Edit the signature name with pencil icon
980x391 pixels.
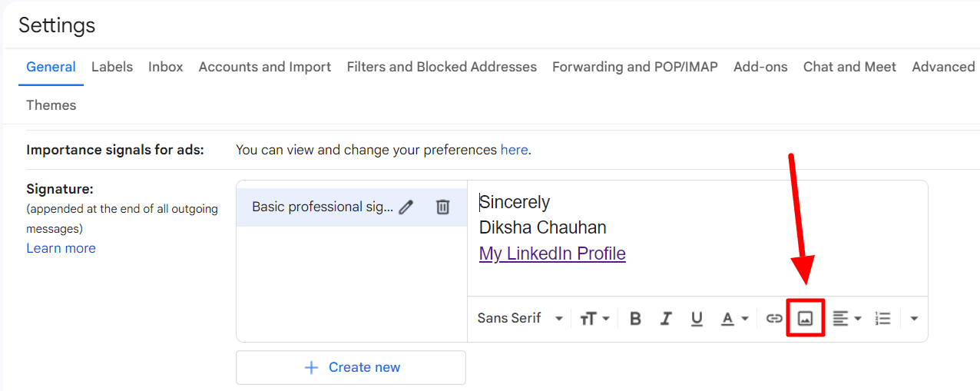point(406,207)
